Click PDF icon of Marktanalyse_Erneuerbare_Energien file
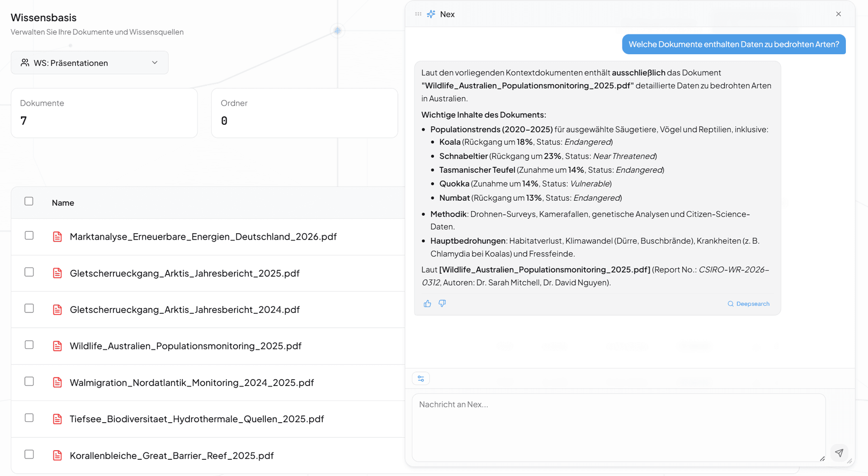This screenshot has width=868, height=476. click(57, 237)
